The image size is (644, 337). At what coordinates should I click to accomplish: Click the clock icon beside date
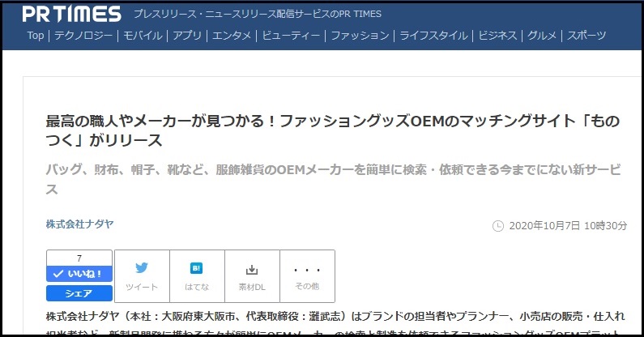[498, 226]
